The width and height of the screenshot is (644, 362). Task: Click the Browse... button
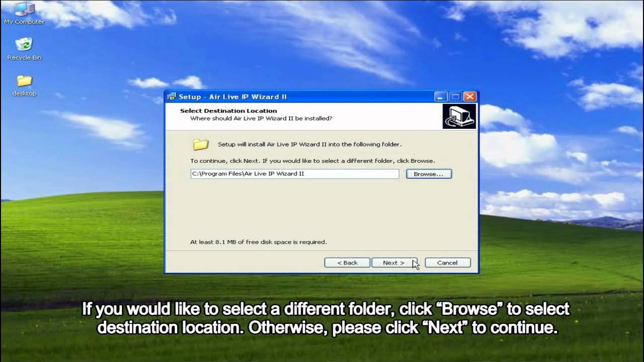click(x=429, y=174)
